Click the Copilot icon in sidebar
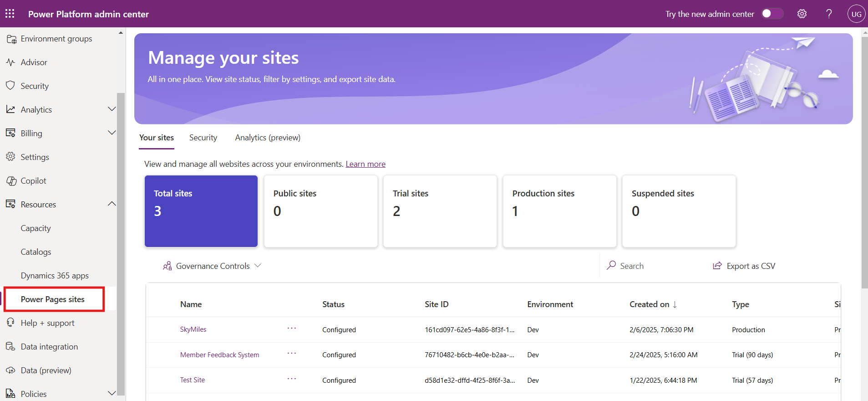 (11, 181)
